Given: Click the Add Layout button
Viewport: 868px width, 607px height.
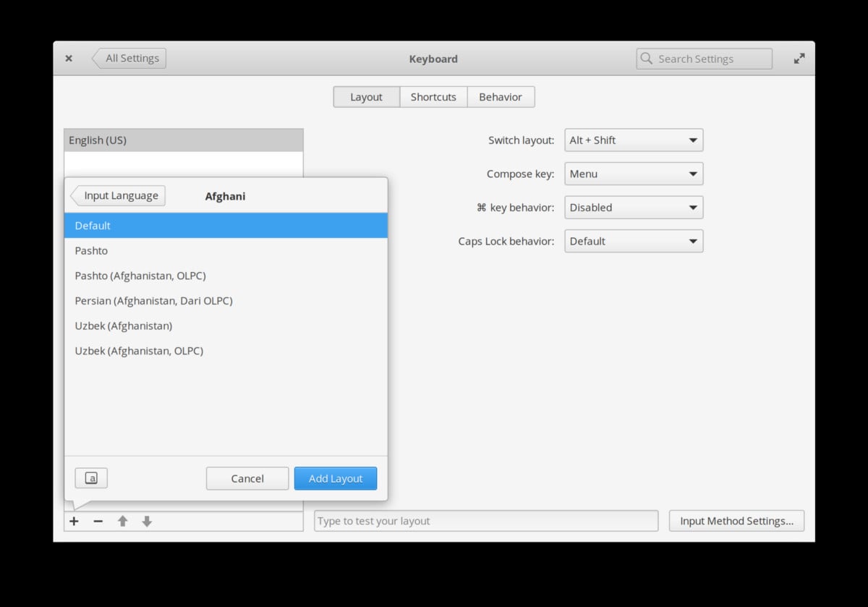Looking at the screenshot, I should [x=335, y=478].
